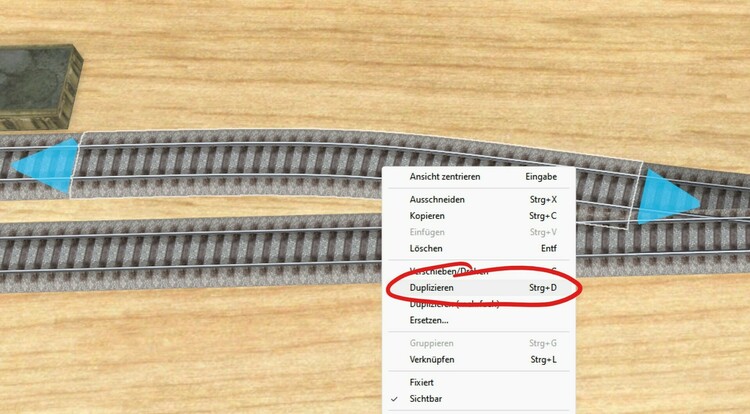Select the grey building in the corner
This screenshot has width=750, height=414.
point(38,86)
